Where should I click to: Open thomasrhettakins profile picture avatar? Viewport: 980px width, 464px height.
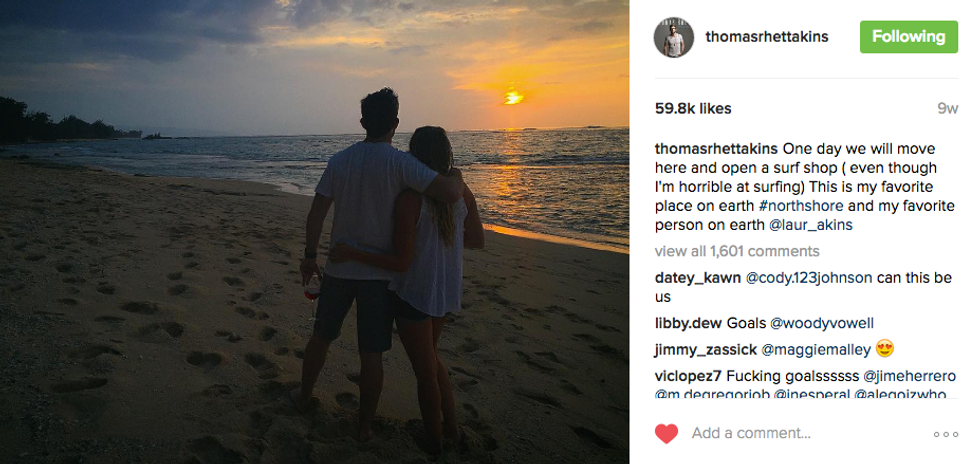click(x=673, y=37)
